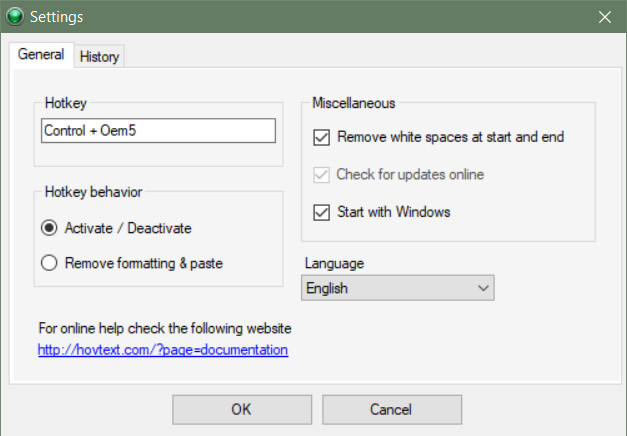Choose the Remove formatting & paste radio button
Screen dimensions: 627x436
click(x=49, y=263)
